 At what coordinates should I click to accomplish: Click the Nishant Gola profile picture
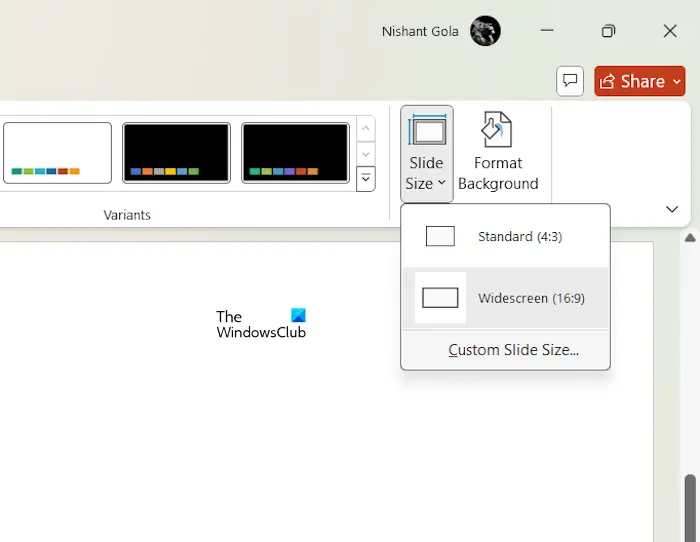pyautogui.click(x=485, y=31)
